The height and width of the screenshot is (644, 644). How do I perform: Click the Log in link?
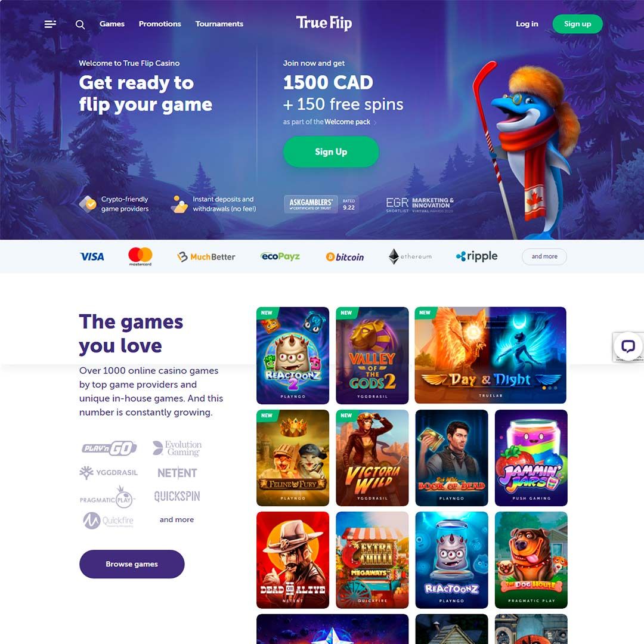[527, 24]
